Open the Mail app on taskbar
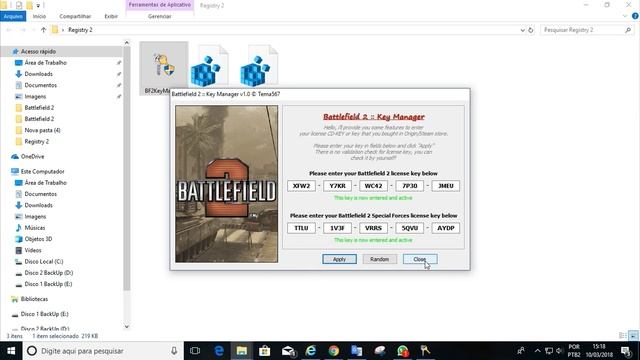640x360 pixels. 288,351
